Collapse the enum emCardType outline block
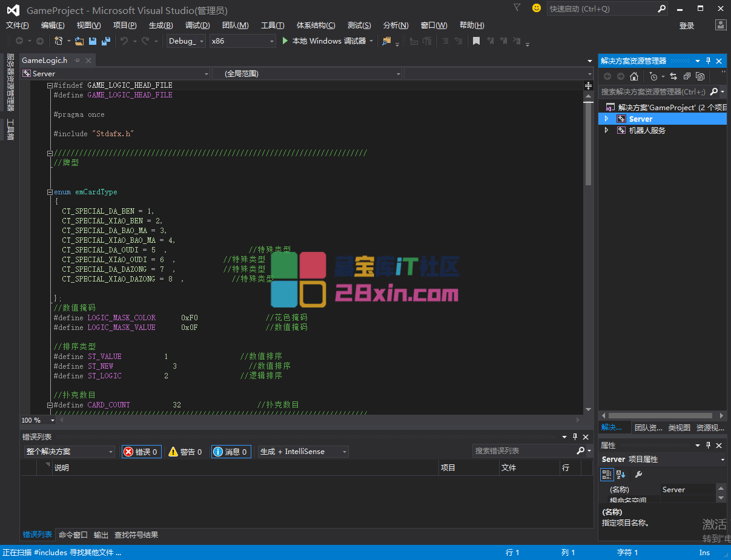The width and height of the screenshot is (731, 560). (50, 192)
